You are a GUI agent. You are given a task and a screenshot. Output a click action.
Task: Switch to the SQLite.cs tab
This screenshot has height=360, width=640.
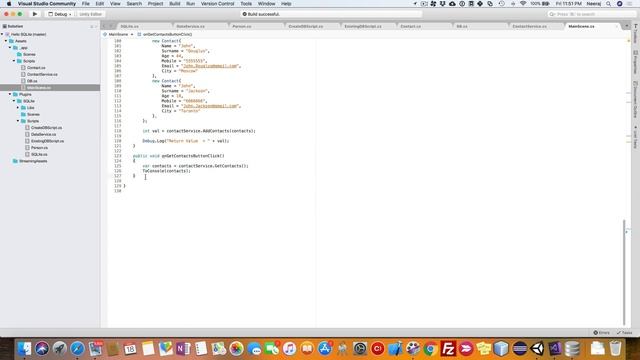click(129, 26)
